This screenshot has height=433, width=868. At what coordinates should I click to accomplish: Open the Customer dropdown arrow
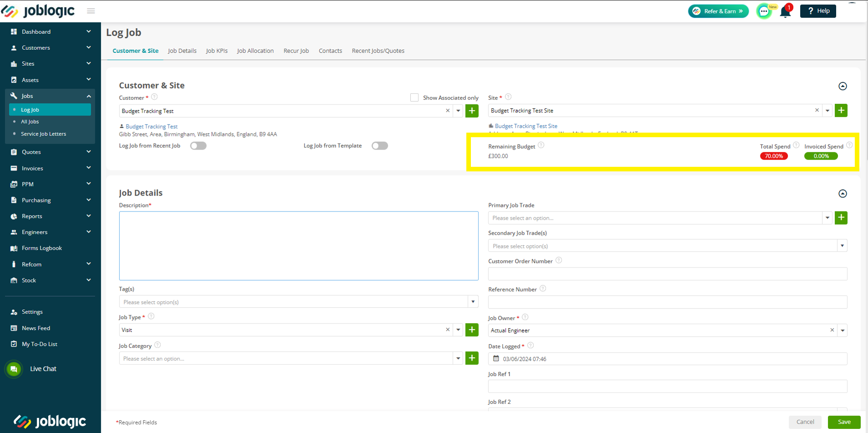coord(458,111)
